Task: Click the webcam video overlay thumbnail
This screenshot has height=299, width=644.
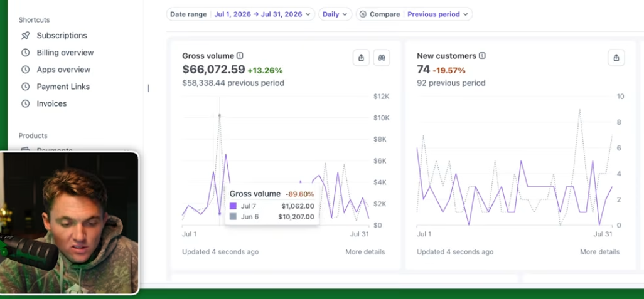Action: [x=69, y=223]
